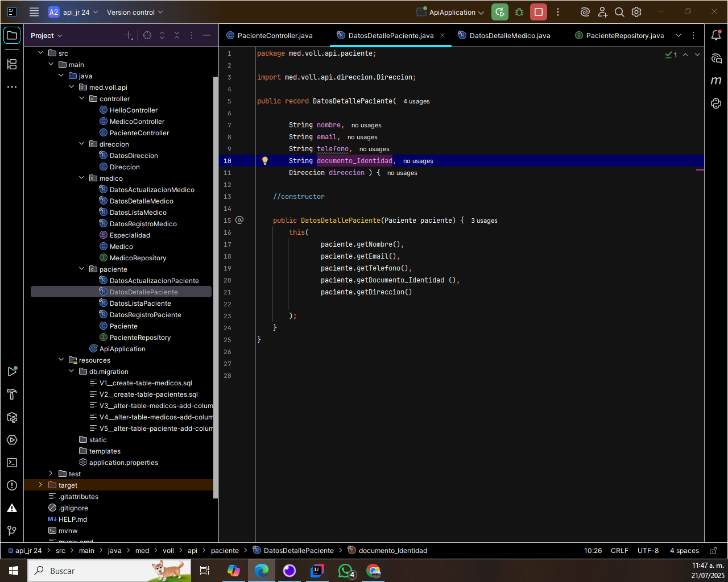Open the Version control dropdown
This screenshot has width=728, height=582.
[135, 12]
